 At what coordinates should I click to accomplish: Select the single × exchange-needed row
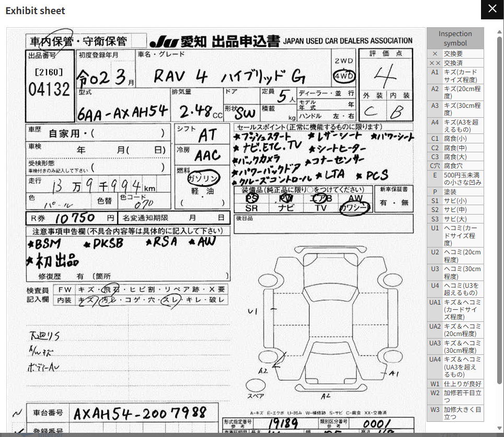[x=455, y=54]
